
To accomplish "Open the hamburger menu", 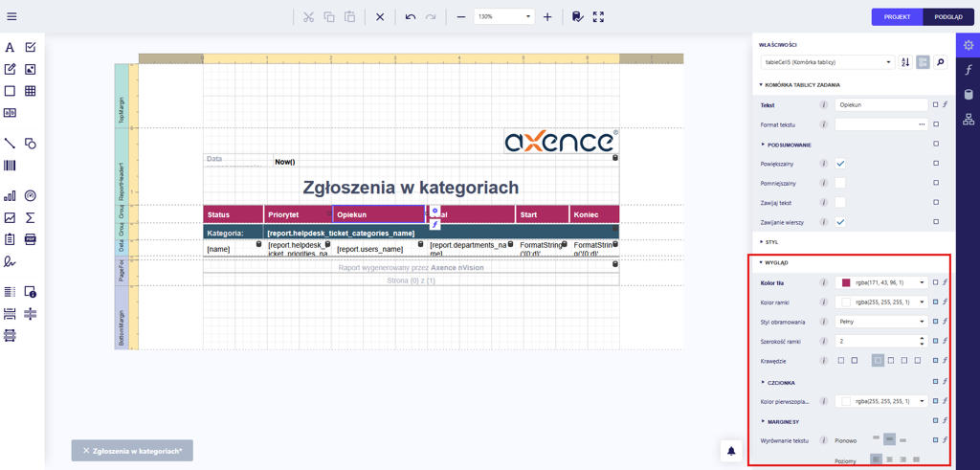I will (x=11, y=16).
